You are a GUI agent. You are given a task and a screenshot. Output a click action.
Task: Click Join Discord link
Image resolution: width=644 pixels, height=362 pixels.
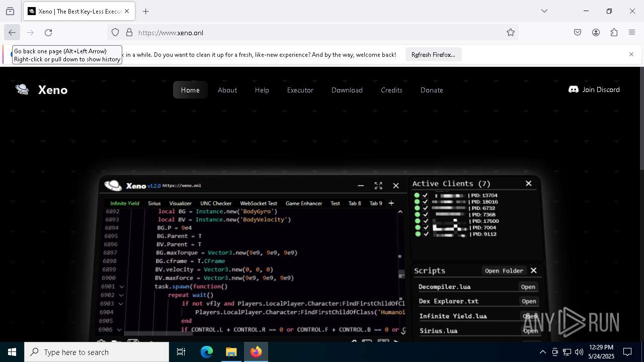[594, 89]
